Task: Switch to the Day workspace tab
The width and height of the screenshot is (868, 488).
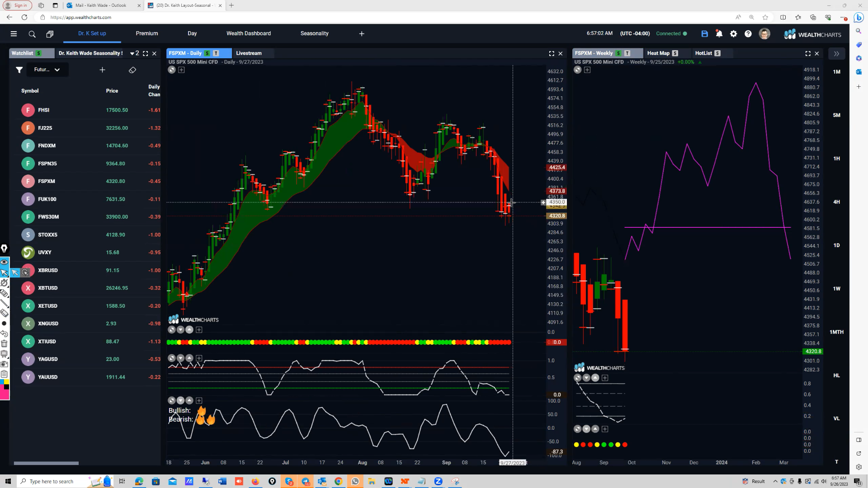Action: tap(192, 33)
